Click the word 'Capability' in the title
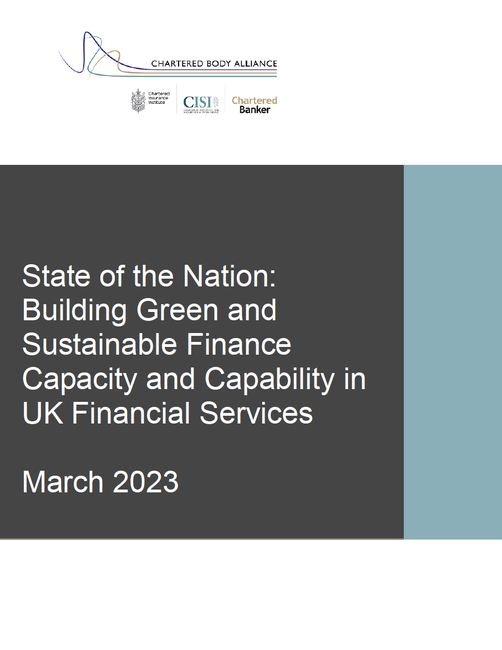The image size is (502, 650). point(269,379)
